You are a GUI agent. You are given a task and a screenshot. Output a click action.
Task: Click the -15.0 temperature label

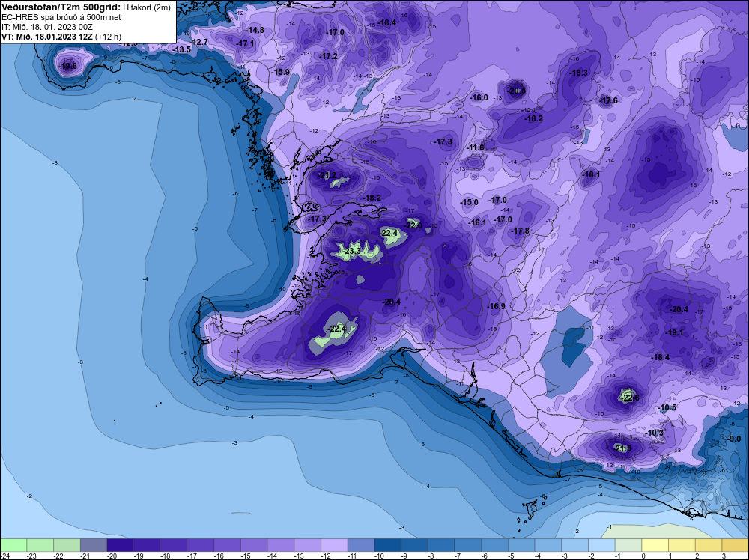pos(469,202)
